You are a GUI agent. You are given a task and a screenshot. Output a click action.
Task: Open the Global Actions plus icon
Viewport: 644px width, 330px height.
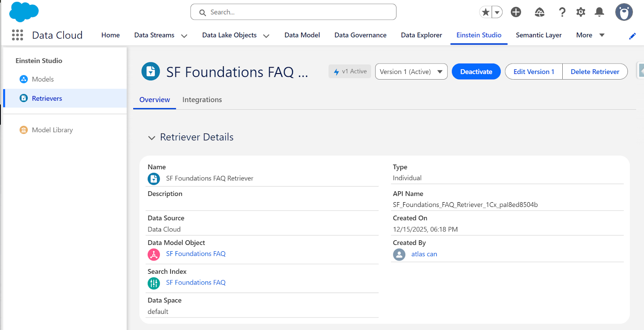[x=516, y=12]
